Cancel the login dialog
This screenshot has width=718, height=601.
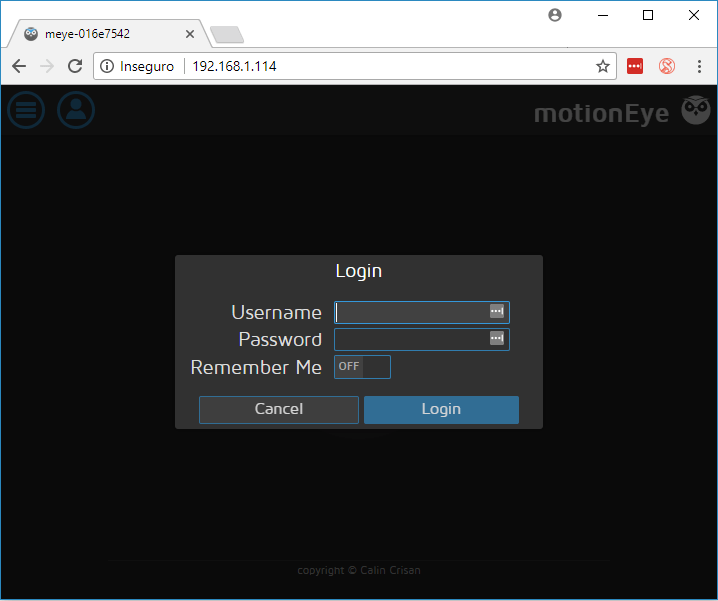[x=278, y=409]
